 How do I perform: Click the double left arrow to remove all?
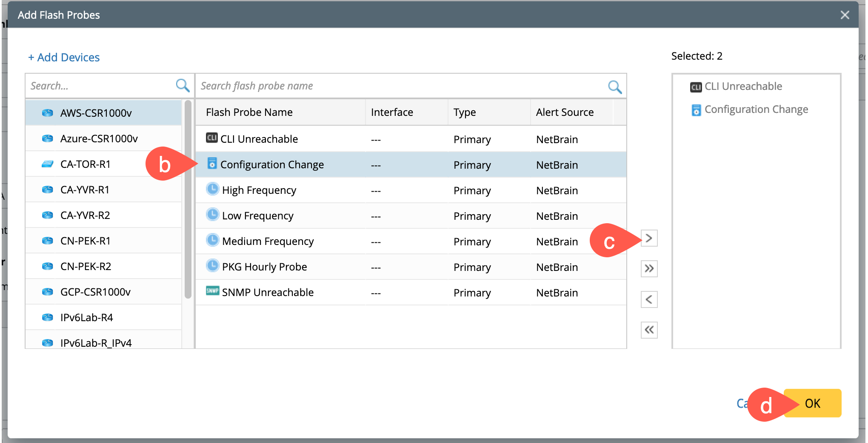tap(649, 330)
